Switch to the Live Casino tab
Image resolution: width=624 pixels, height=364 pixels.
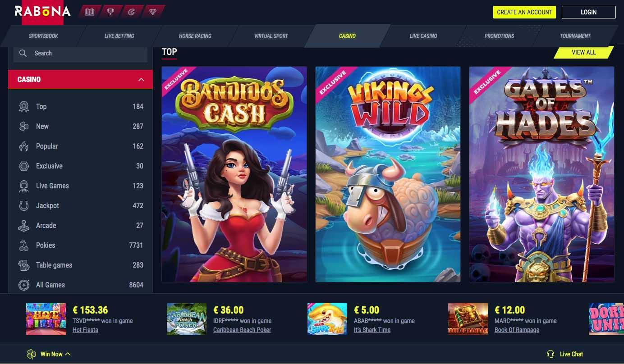(x=423, y=36)
